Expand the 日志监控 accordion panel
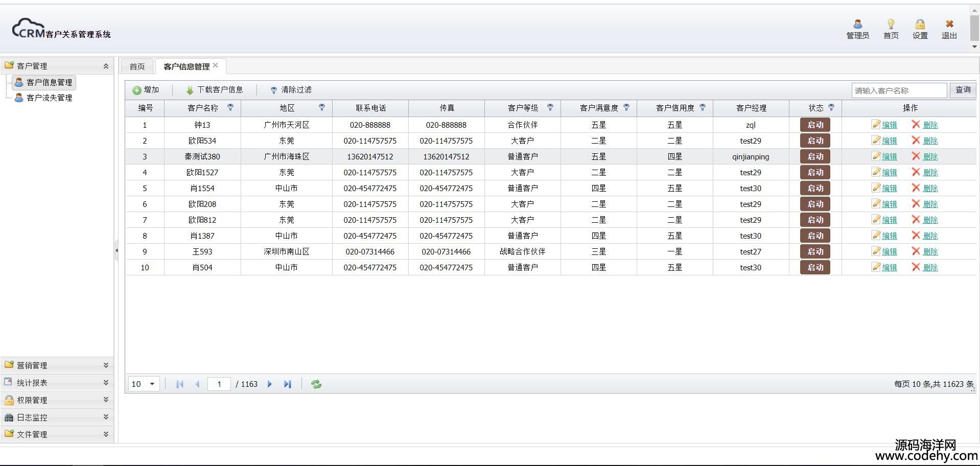 (x=106, y=417)
